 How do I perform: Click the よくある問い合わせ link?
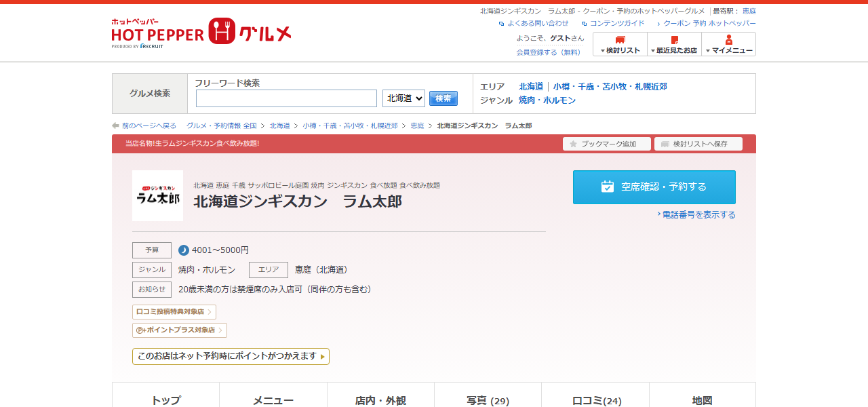(538, 23)
